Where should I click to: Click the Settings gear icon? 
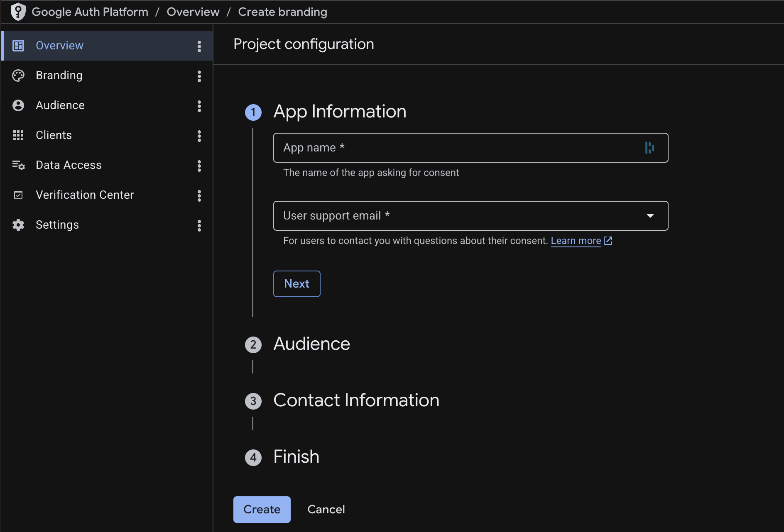point(18,225)
